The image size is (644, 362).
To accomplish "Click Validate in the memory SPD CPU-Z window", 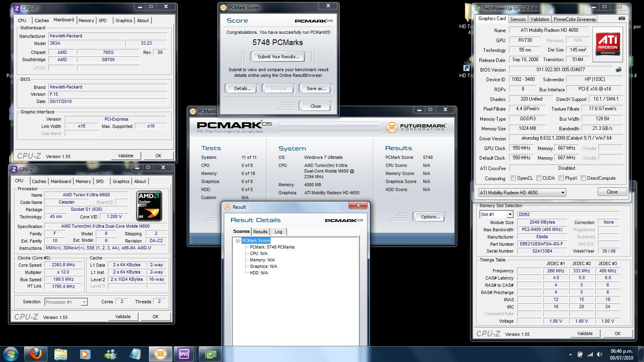I will pos(585,333).
